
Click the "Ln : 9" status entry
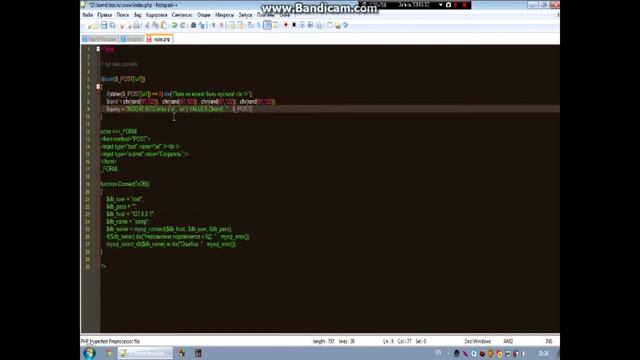388,341
